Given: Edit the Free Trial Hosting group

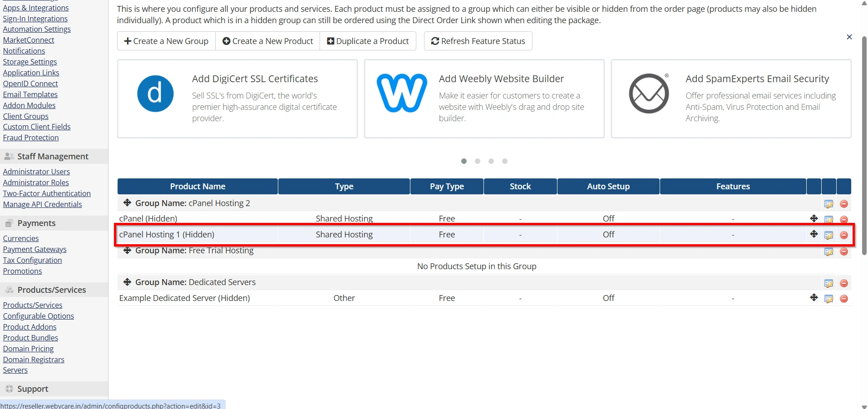Looking at the screenshot, I should pyautogui.click(x=829, y=251).
